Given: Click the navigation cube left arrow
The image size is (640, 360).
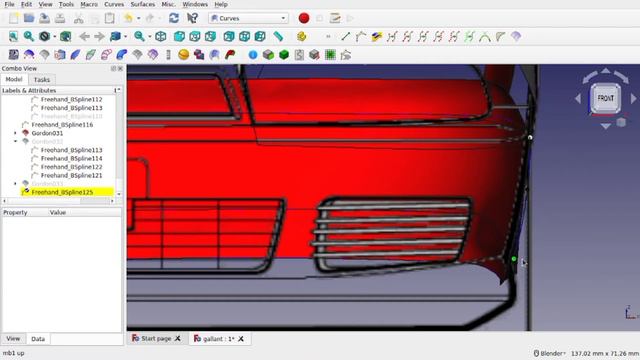Looking at the screenshot, I should 578,98.
